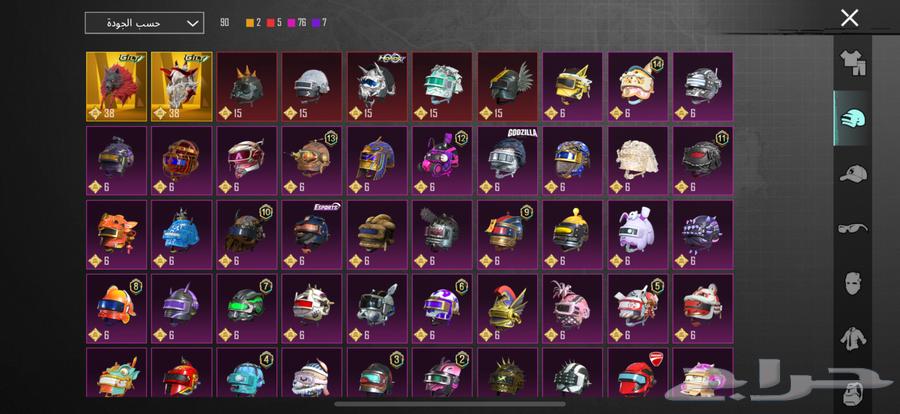The width and height of the screenshot is (900, 414).
Task: Filter by the red rarity count
Action: tap(274, 23)
